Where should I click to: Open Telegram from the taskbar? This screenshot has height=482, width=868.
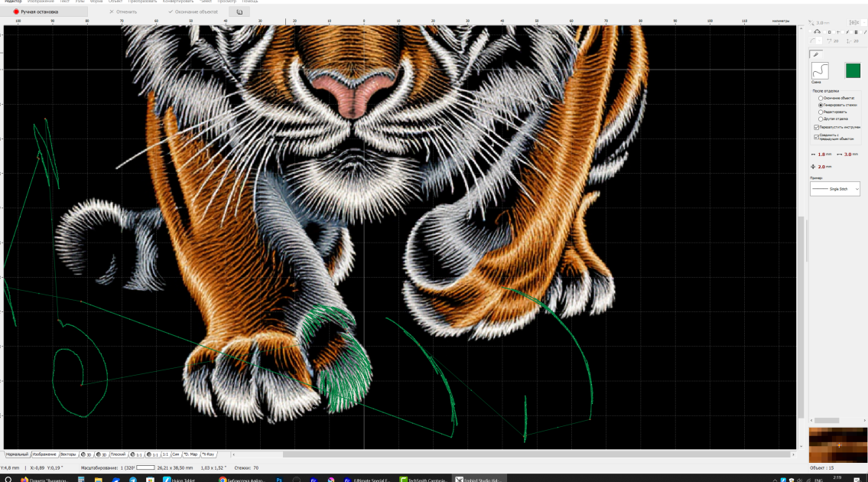coord(133,479)
